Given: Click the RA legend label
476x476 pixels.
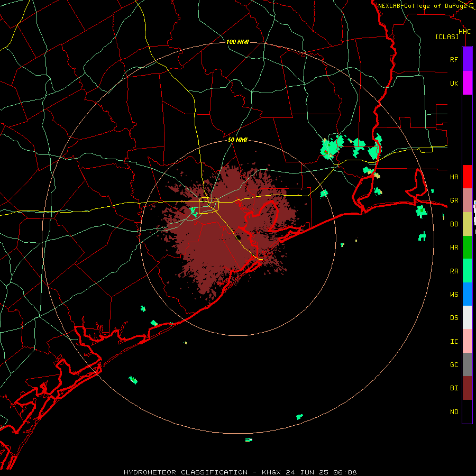Looking at the screenshot, I should point(454,271).
